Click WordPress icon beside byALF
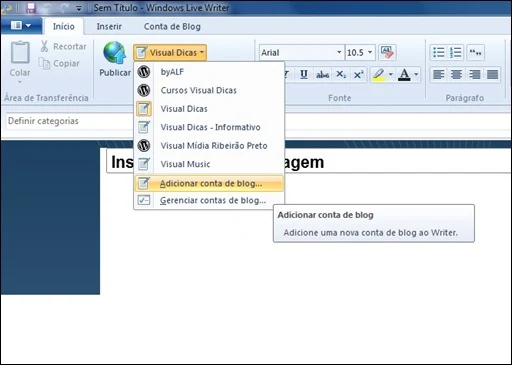 tap(144, 72)
